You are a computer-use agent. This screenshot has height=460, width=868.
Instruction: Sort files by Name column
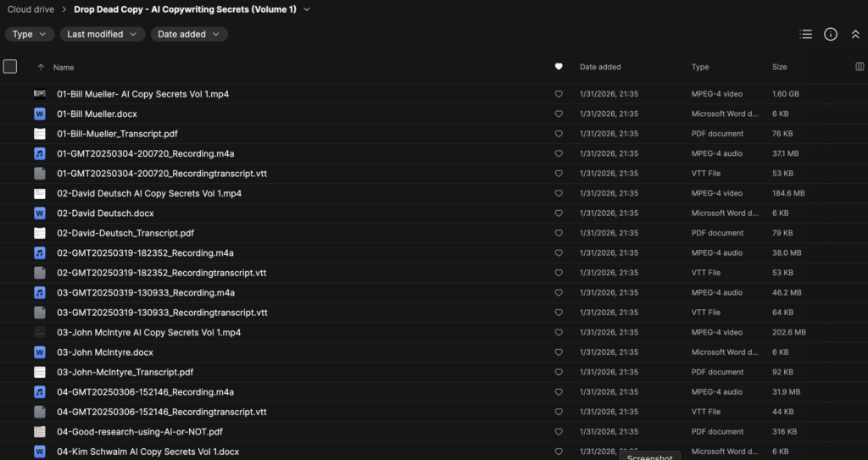click(x=64, y=67)
